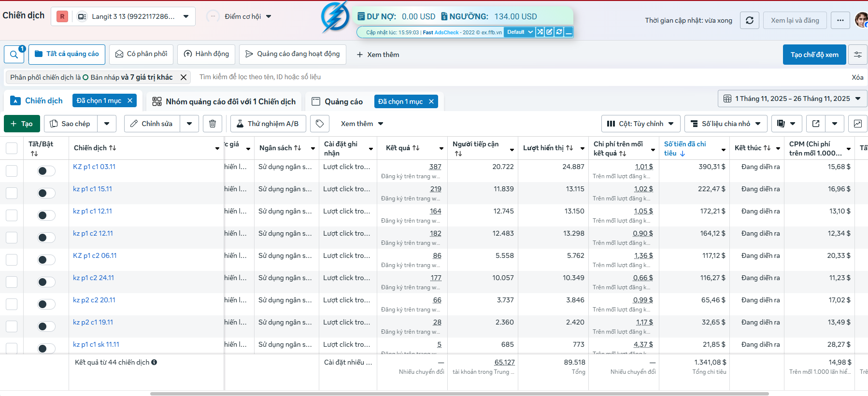Toggle campaign kz p1 c2 12.11 switch
868x396 pixels.
[x=46, y=238]
